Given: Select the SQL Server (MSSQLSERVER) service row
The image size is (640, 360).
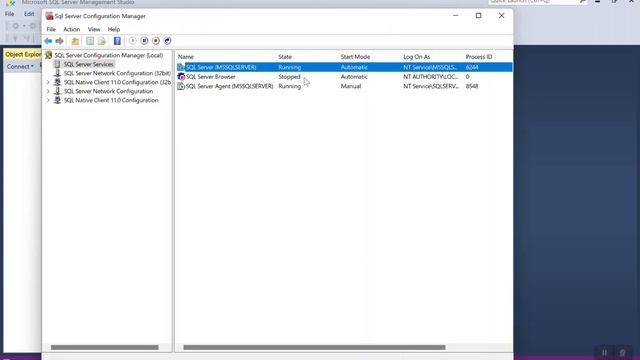Looking at the screenshot, I should 344,67.
